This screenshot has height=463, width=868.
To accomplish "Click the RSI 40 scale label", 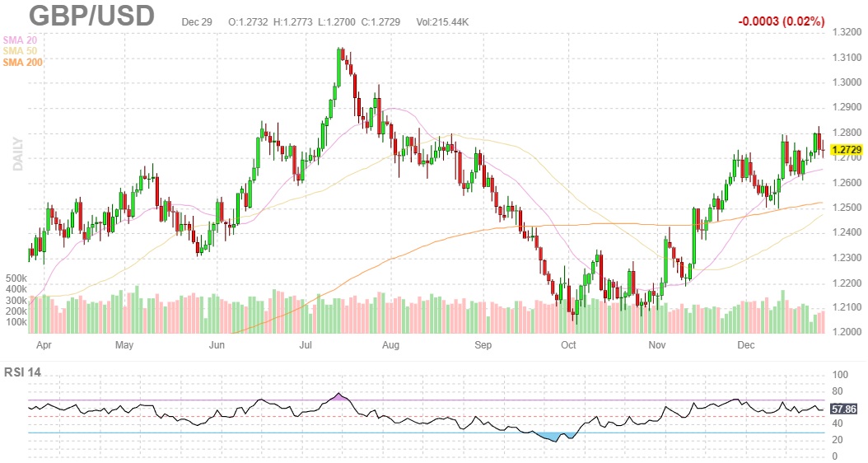I will 838,423.
